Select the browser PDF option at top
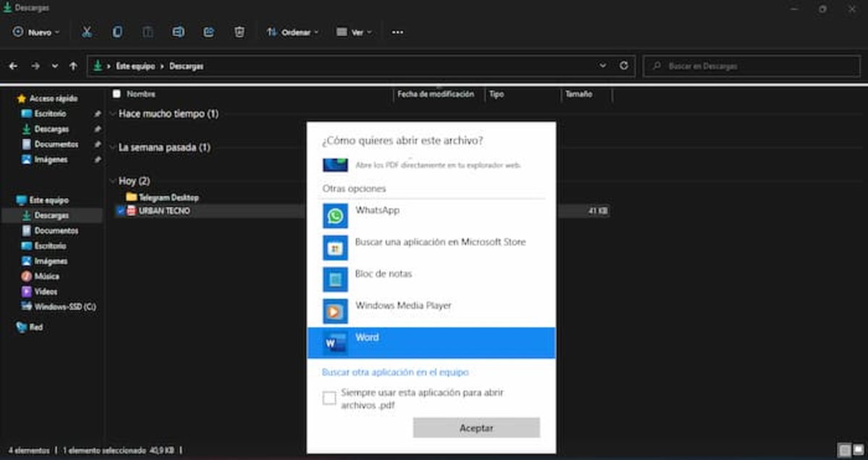Viewport: 868px width, 460px height. [431, 164]
